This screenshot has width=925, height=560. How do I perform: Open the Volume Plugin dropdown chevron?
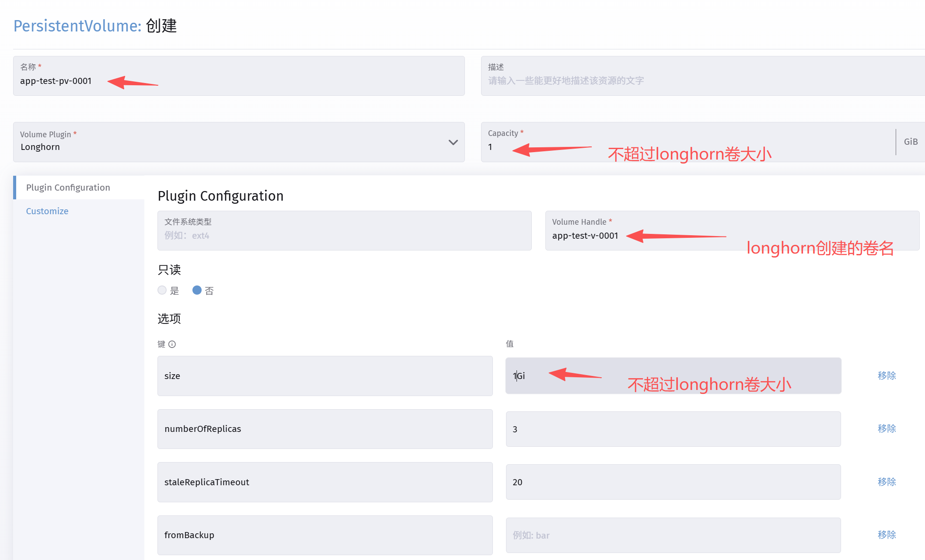click(453, 143)
